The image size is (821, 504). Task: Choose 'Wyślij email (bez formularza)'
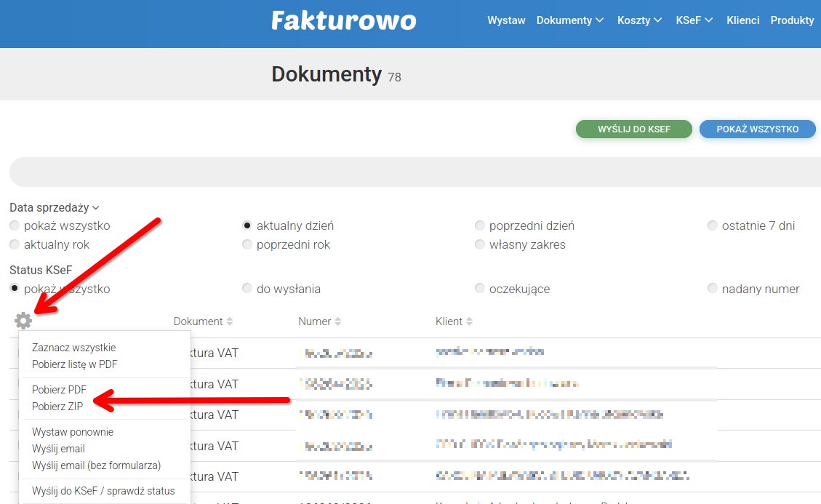pyautogui.click(x=96, y=465)
